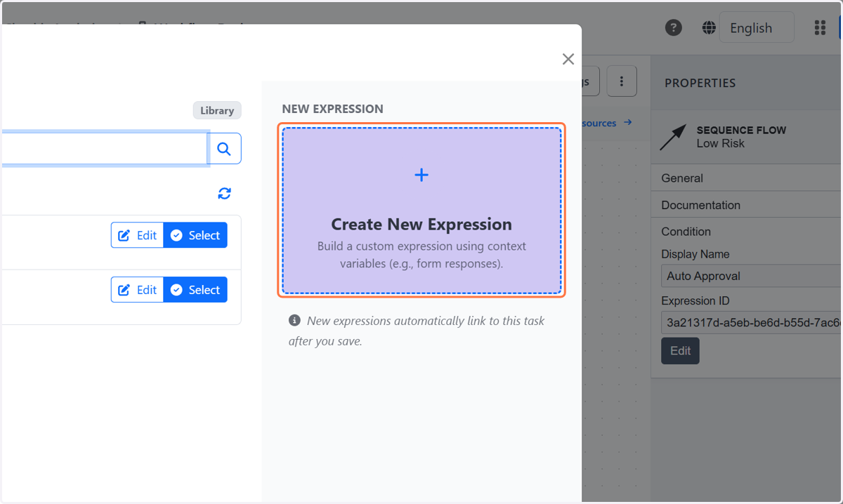The height and width of the screenshot is (504, 843).
Task: Click the sequence flow arrow icon
Action: (673, 137)
